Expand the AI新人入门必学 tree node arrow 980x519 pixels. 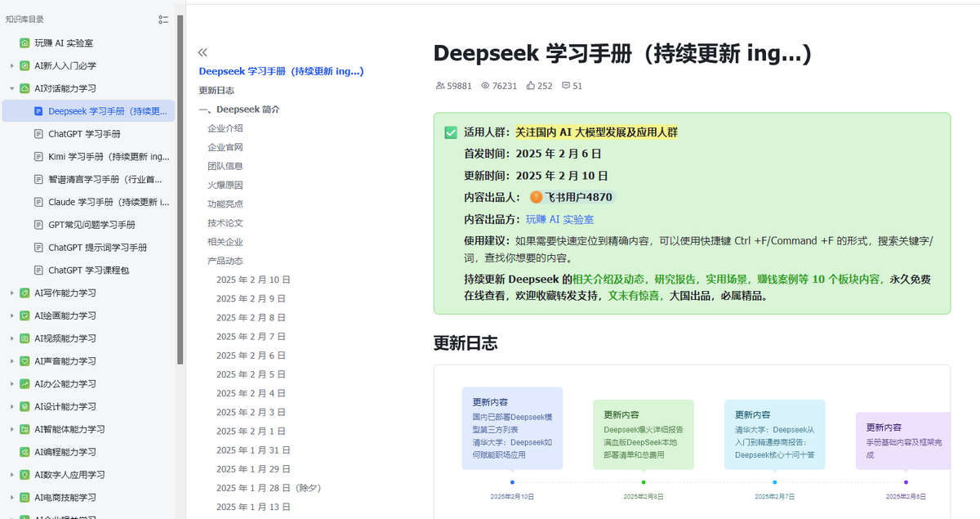tap(11, 65)
